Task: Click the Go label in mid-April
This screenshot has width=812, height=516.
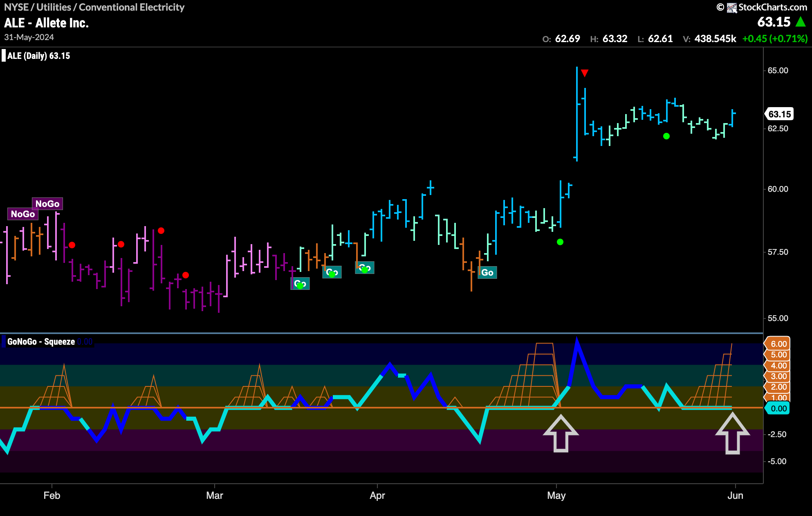Action: click(487, 272)
